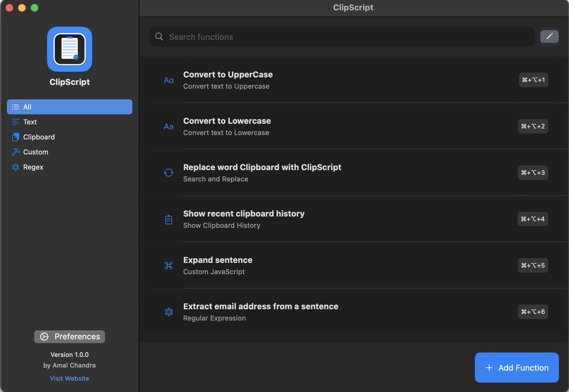Open the Clipboard category in sidebar
Screen dimensions: 569x392
pos(70,137)
